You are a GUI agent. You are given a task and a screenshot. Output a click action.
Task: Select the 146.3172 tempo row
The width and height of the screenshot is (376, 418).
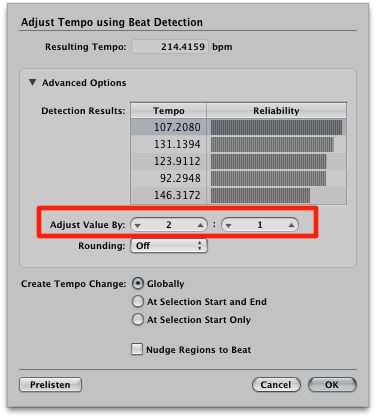[x=238, y=195]
